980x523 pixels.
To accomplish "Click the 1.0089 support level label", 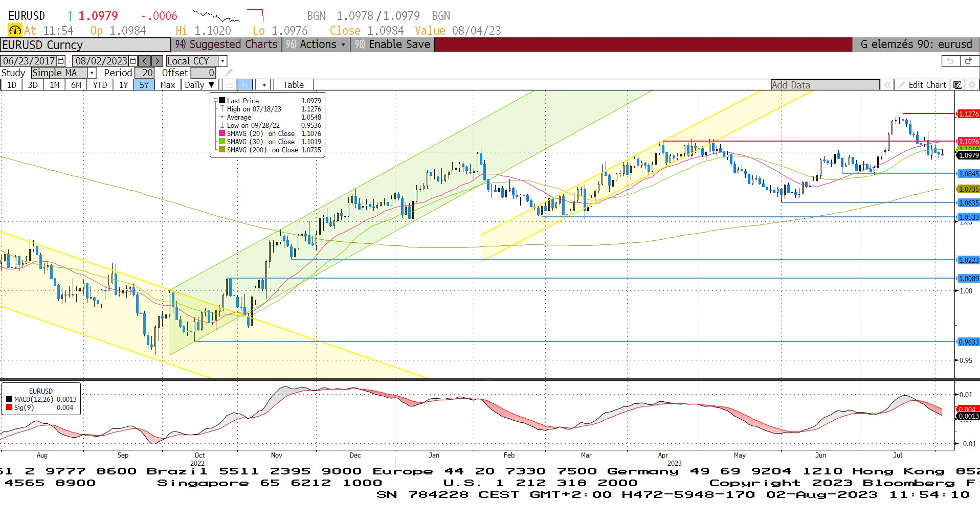I will pyautogui.click(x=968, y=279).
